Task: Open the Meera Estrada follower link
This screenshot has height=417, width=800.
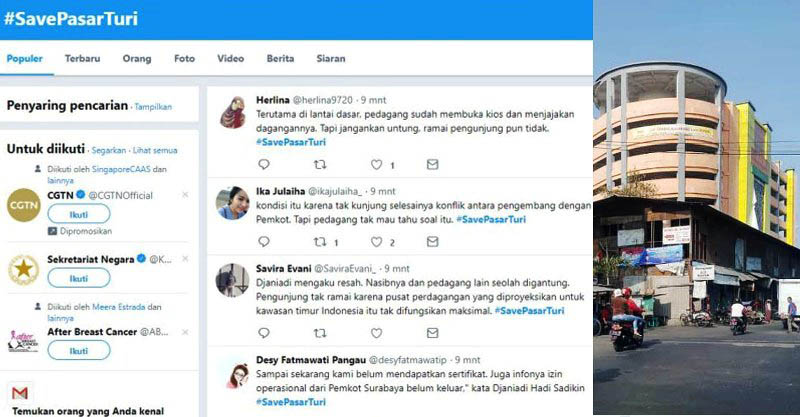Action: click(118, 307)
